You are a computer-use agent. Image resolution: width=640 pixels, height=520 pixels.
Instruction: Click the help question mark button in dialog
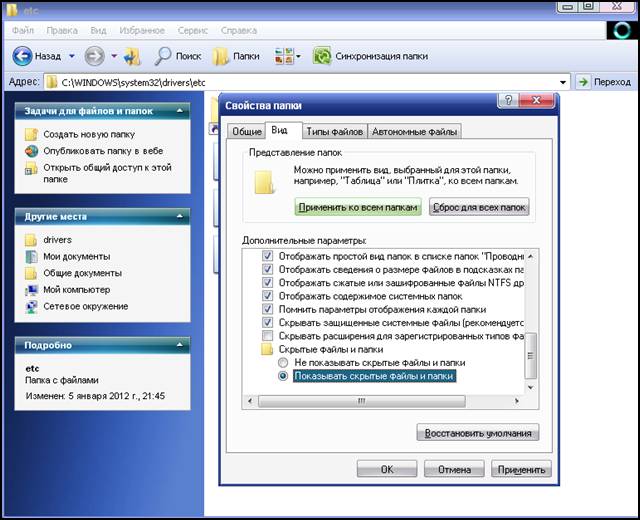coord(508,100)
